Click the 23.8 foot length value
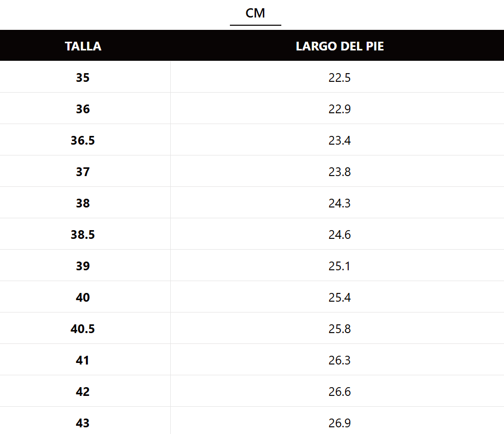504x434 pixels. click(339, 172)
